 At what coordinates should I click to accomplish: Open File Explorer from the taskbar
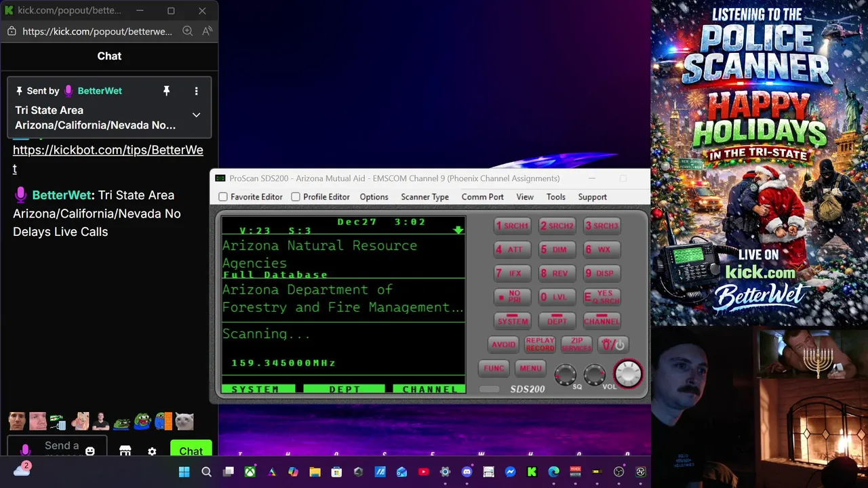(x=315, y=472)
